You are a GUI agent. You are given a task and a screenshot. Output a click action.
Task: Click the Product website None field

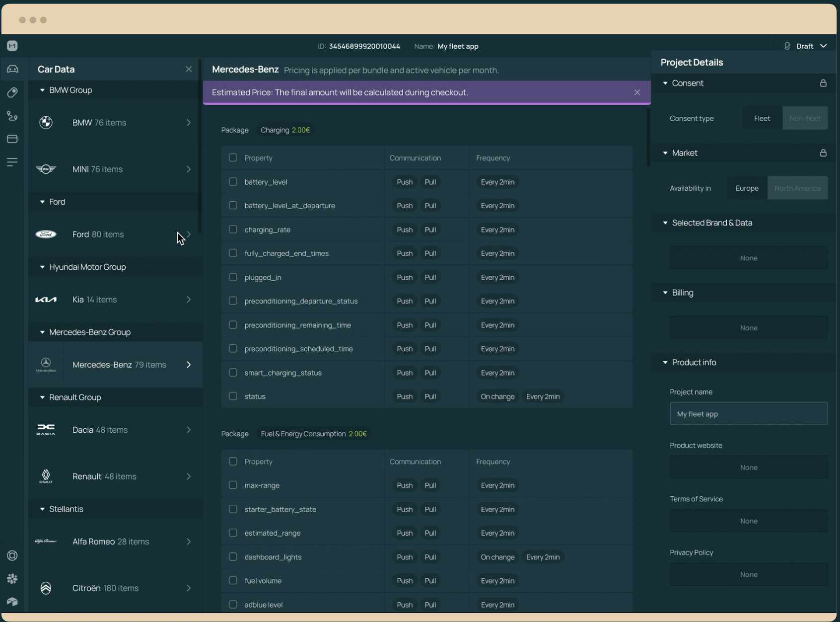[749, 467]
